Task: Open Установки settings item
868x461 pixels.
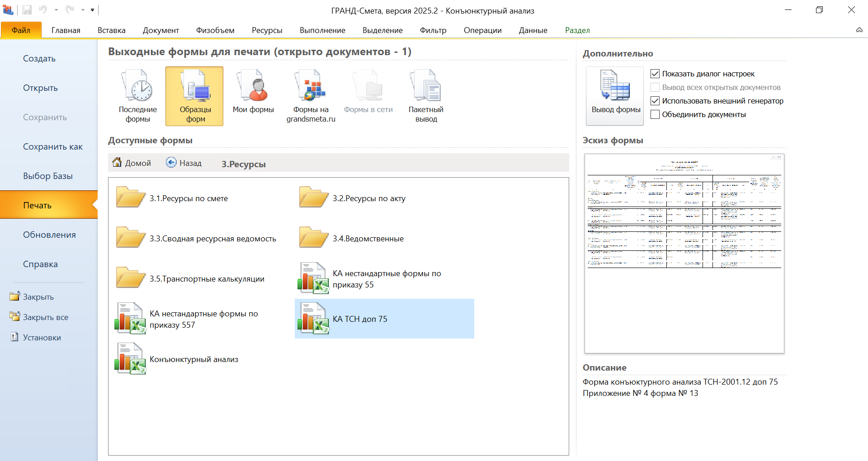Action: coord(36,338)
